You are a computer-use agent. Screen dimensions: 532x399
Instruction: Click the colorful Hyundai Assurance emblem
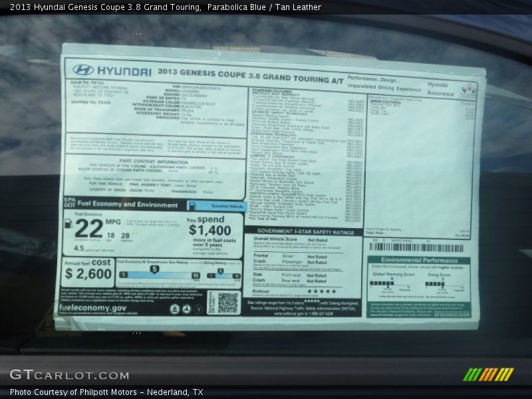pos(469,90)
